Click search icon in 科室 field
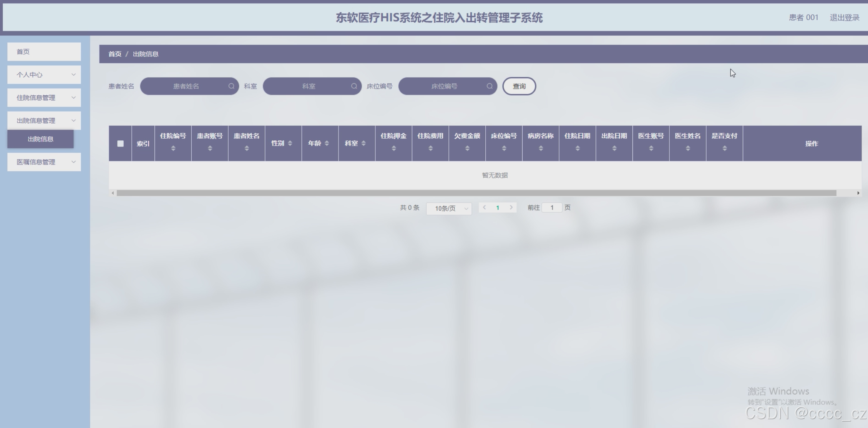This screenshot has width=868, height=428. [354, 86]
